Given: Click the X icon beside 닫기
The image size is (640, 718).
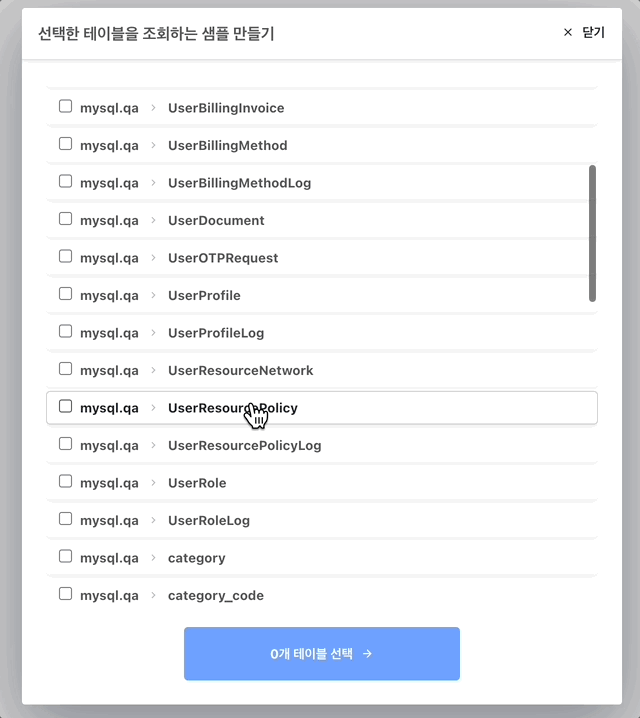Looking at the screenshot, I should 568,32.
